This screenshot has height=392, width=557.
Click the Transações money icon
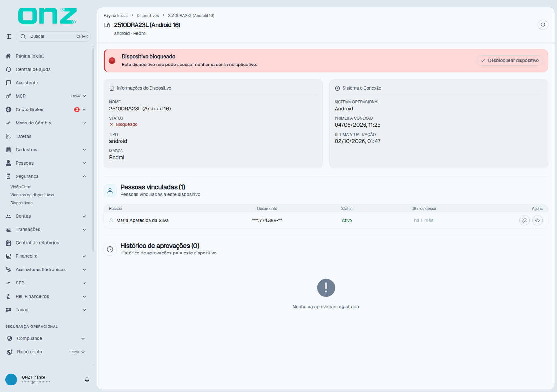(8, 230)
